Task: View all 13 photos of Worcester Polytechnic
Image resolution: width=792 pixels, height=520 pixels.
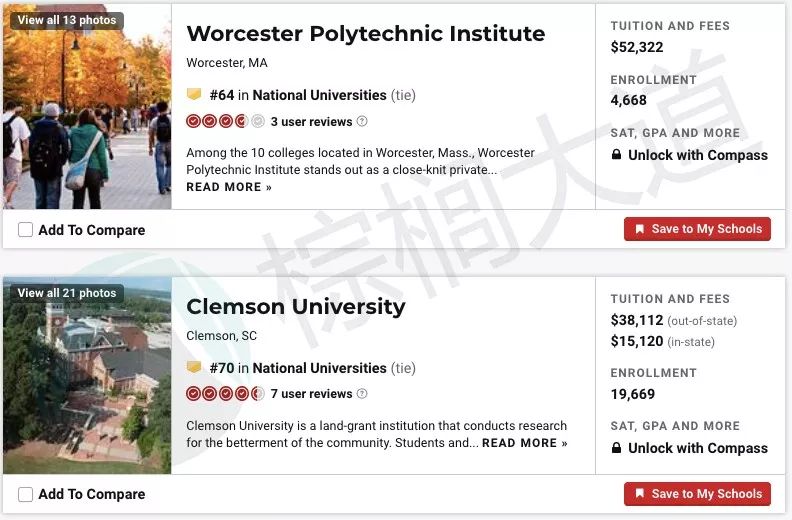Action: click(x=67, y=20)
